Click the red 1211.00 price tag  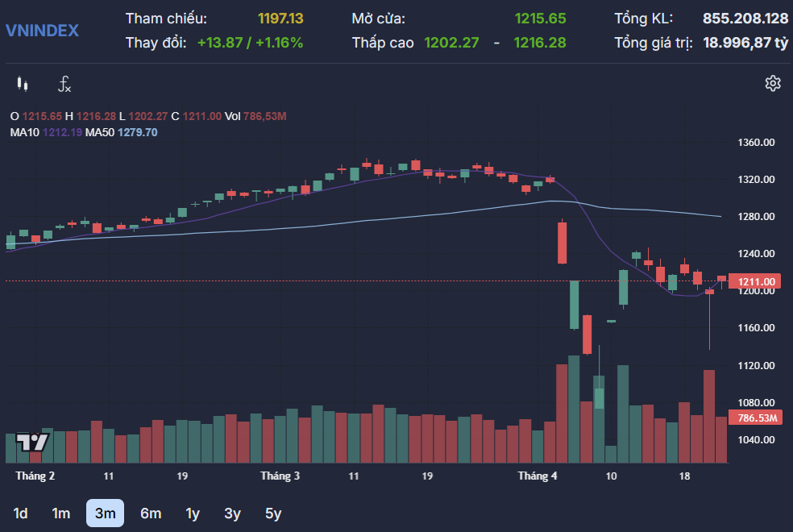757,281
